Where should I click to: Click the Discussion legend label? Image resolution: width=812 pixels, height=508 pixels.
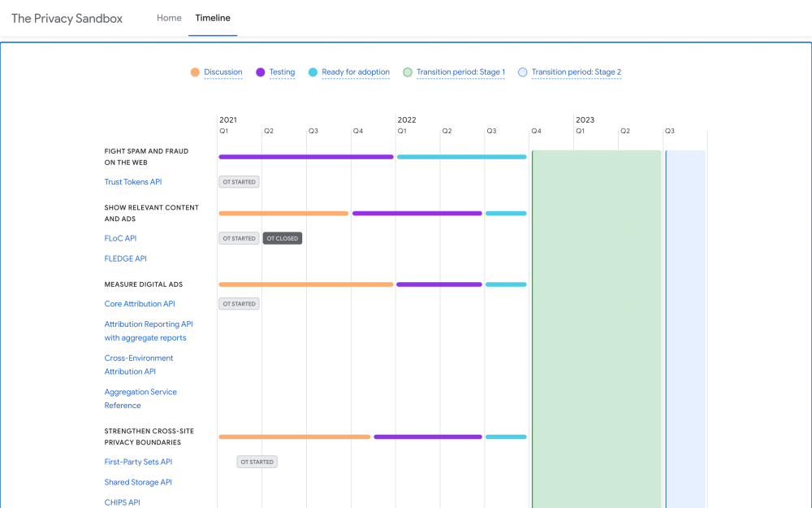click(223, 72)
